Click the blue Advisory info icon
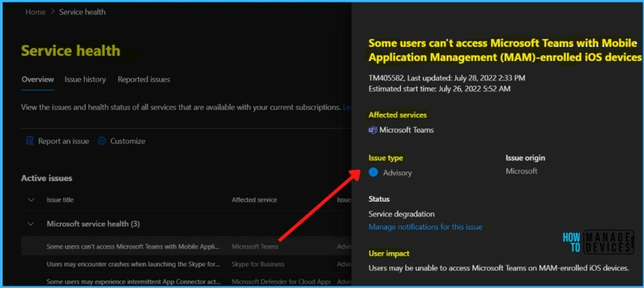644x288 pixels. [x=374, y=172]
